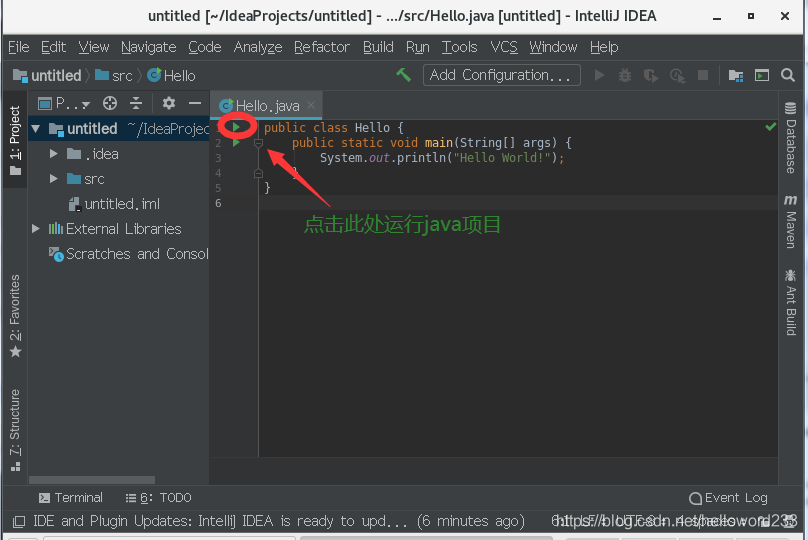Click Collapse All icon in Project panel
The image size is (808, 540).
coord(136,104)
